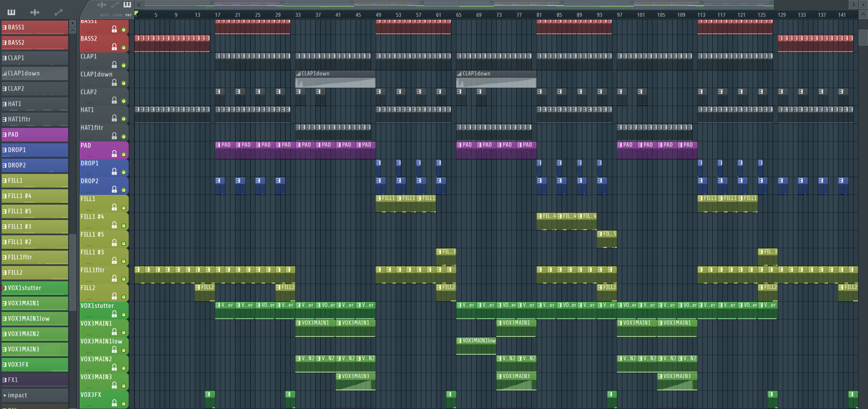Viewport: 868px width, 409px height.
Task: Open clip menu of first PAD clip
Action: coord(218,145)
